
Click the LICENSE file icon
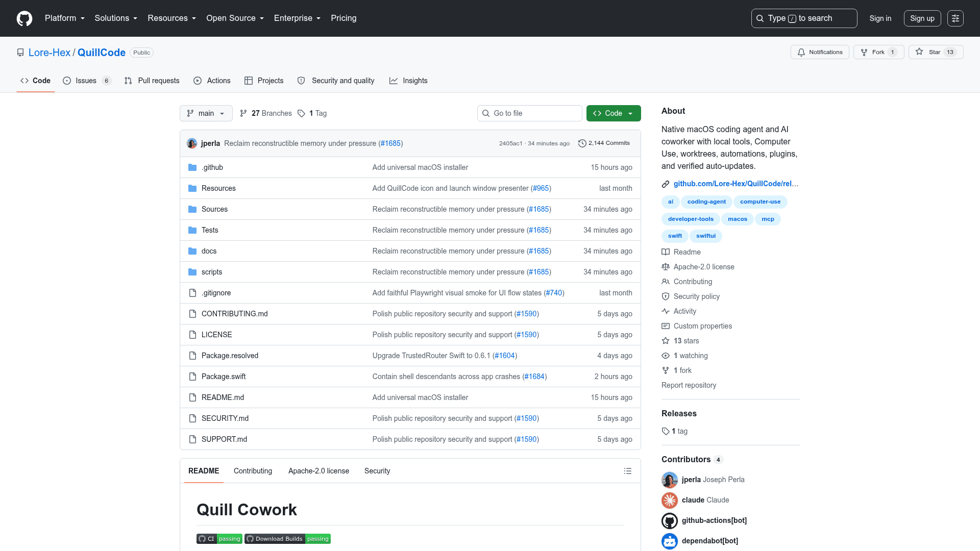[192, 335]
